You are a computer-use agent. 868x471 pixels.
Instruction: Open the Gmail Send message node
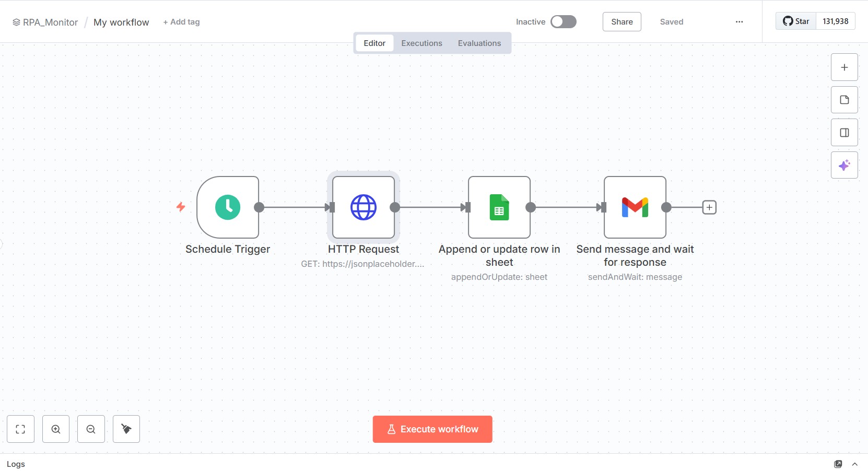[635, 207]
